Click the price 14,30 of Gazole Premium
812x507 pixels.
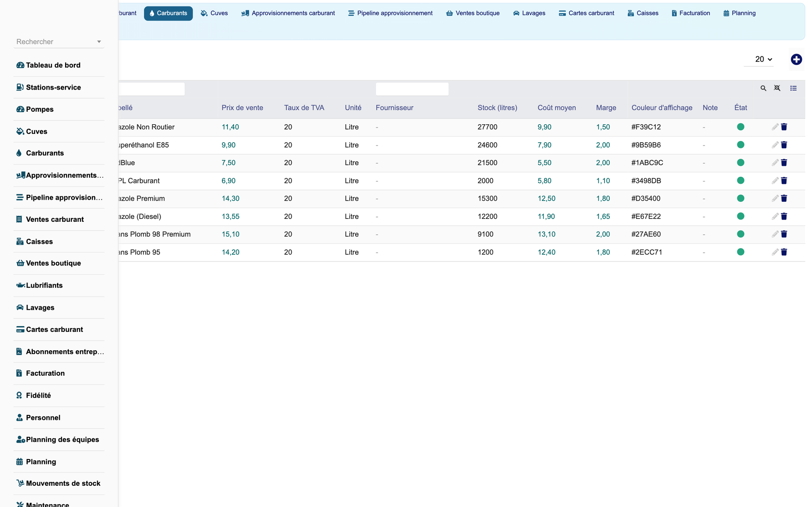[230, 199]
